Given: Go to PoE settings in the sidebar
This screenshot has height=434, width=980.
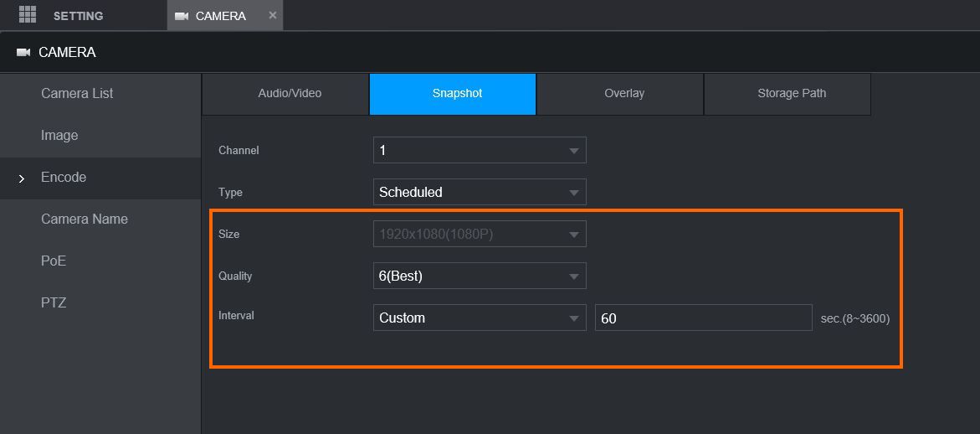Looking at the screenshot, I should [x=54, y=261].
